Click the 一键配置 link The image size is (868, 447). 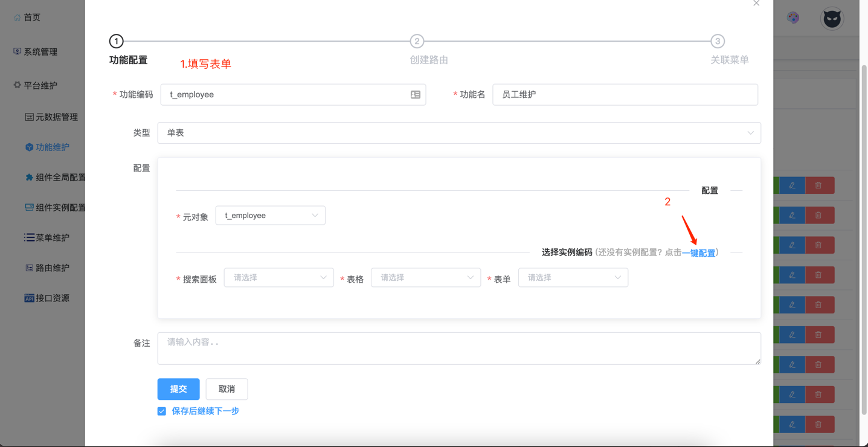(x=698, y=253)
